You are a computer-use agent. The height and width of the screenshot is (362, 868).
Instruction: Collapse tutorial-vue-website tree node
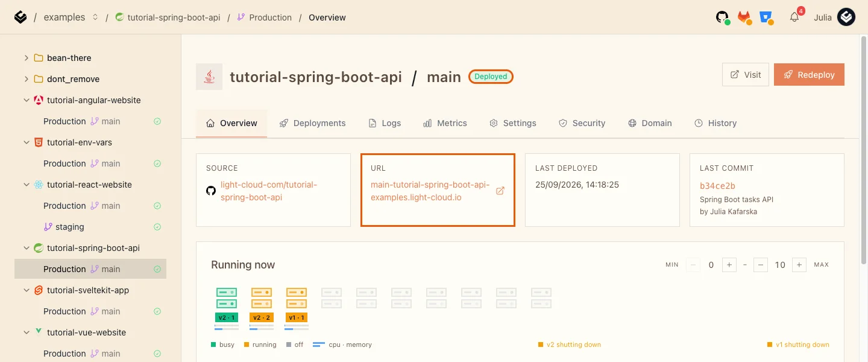[26, 332]
